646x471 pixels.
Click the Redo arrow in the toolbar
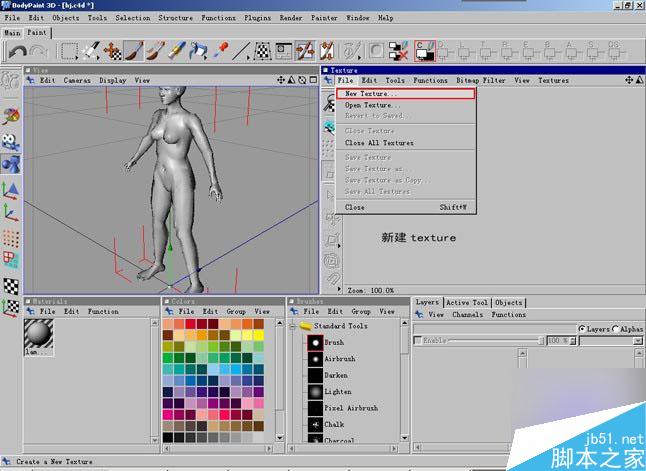[x=38, y=52]
